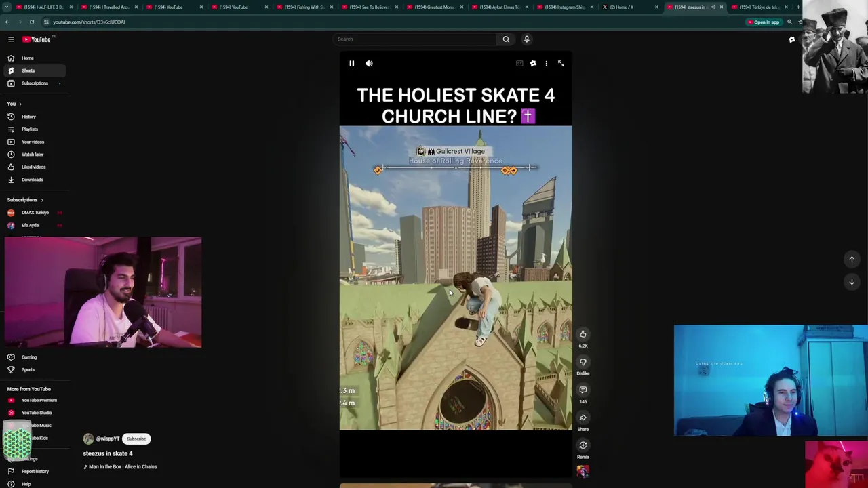The width and height of the screenshot is (868, 488).
Task: Open Efe Aydal channel subscription
Action: (34, 225)
